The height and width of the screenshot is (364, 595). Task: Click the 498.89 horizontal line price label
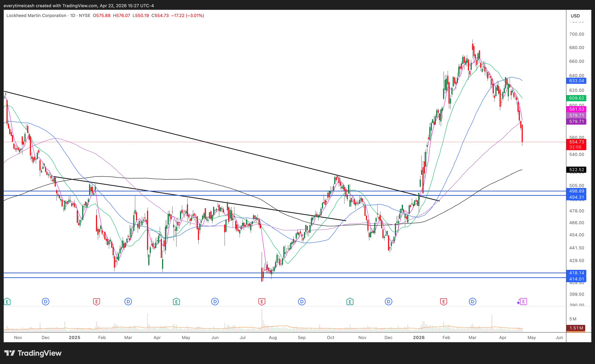pyautogui.click(x=576, y=191)
